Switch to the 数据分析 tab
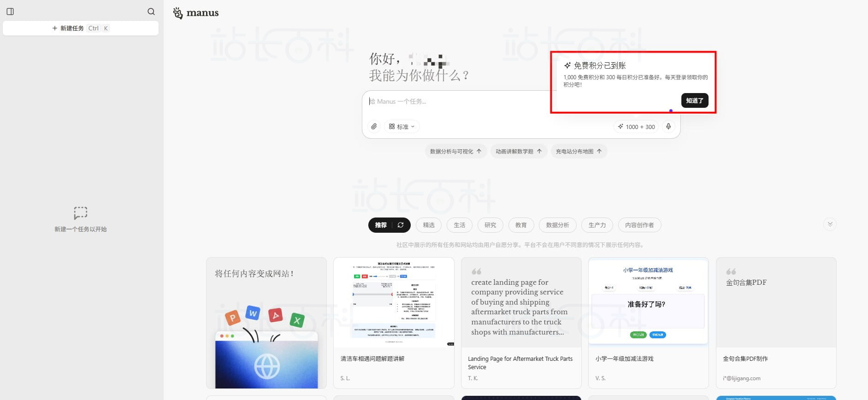 [558, 225]
